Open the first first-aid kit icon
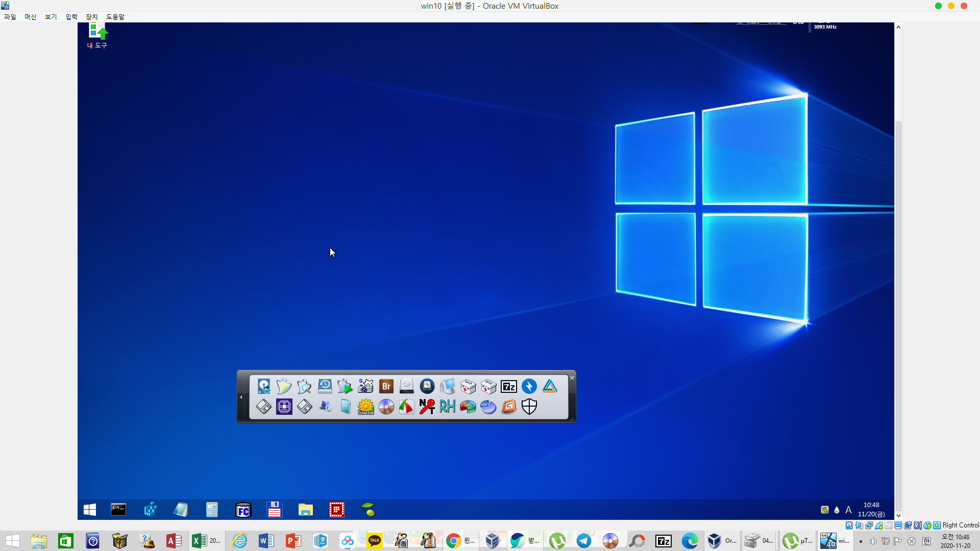980x551 pixels. tap(468, 386)
